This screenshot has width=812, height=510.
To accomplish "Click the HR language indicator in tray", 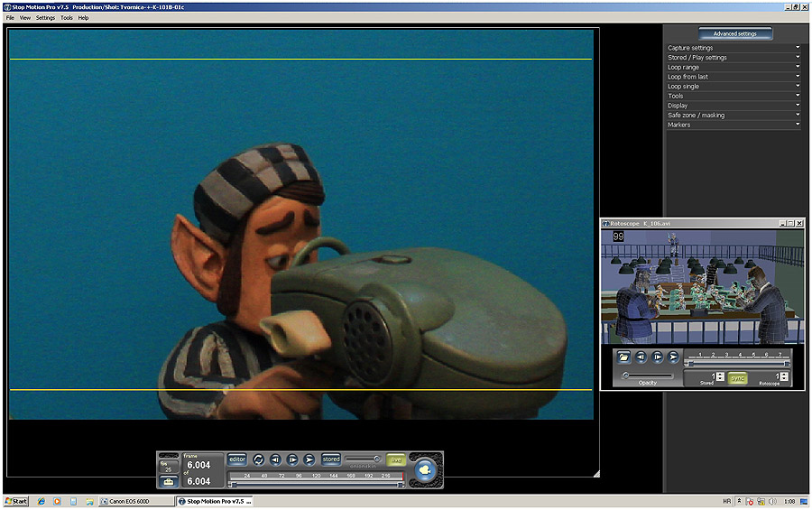I will pyautogui.click(x=726, y=501).
